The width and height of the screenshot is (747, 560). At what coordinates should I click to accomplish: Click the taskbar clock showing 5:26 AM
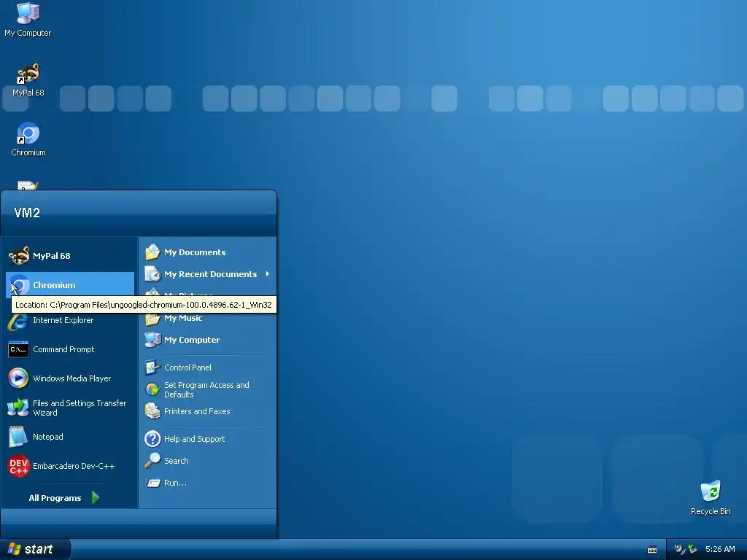click(x=720, y=549)
